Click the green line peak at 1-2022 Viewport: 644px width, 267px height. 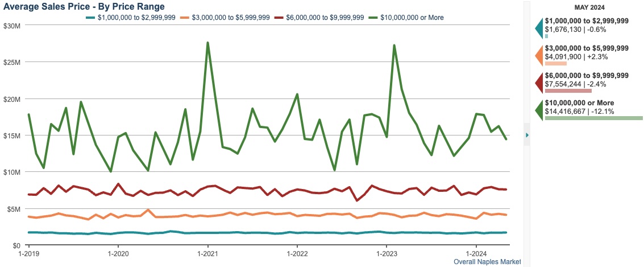tap(297, 95)
